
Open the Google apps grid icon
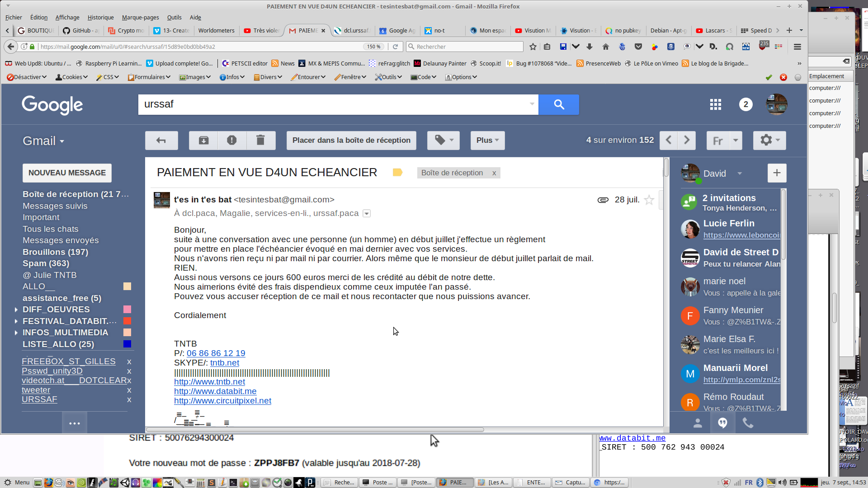(x=715, y=105)
